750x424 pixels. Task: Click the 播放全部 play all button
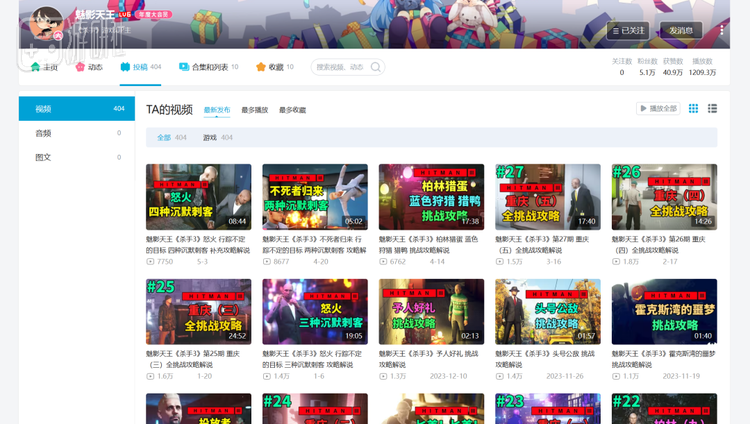pyautogui.click(x=658, y=108)
